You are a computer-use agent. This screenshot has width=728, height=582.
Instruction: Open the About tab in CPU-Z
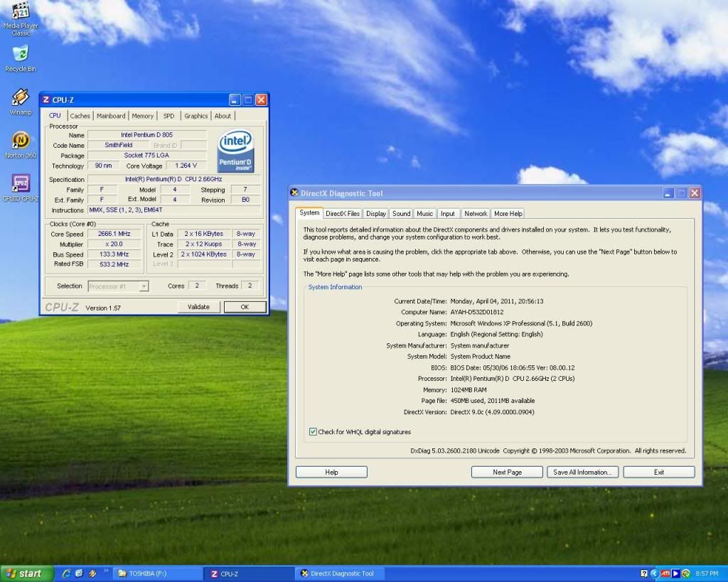[223, 116]
